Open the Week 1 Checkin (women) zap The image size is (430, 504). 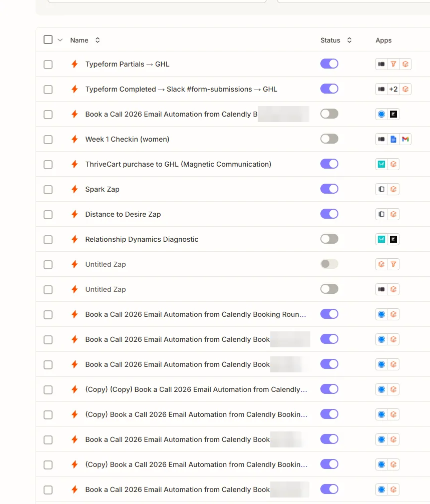[x=127, y=139]
